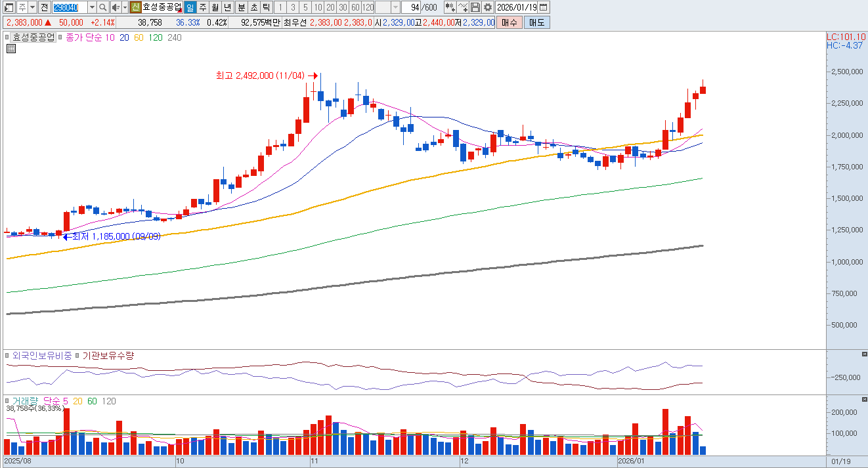Click the panel layout icon at far left of toolbar
Screen dimensions: 868x468
point(9,7)
